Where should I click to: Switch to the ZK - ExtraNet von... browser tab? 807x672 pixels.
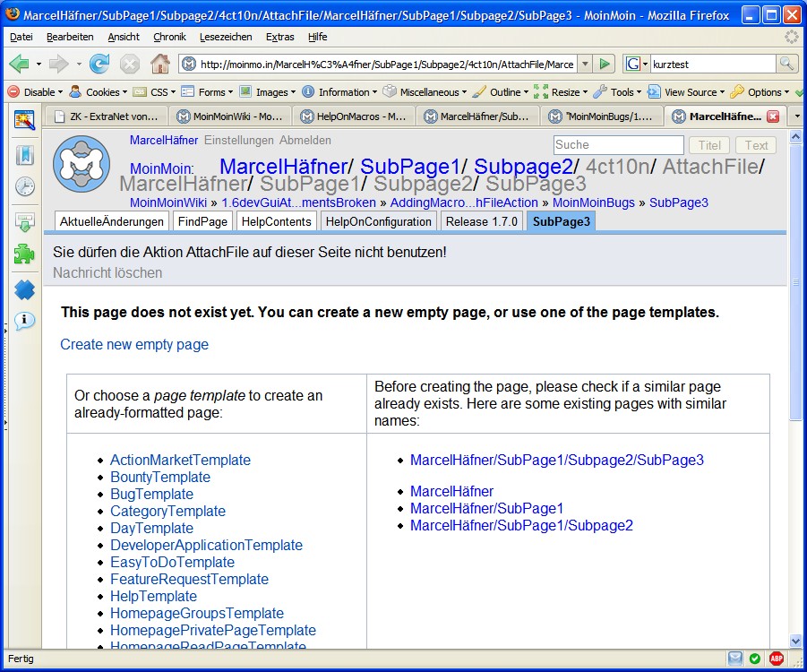click(x=107, y=116)
